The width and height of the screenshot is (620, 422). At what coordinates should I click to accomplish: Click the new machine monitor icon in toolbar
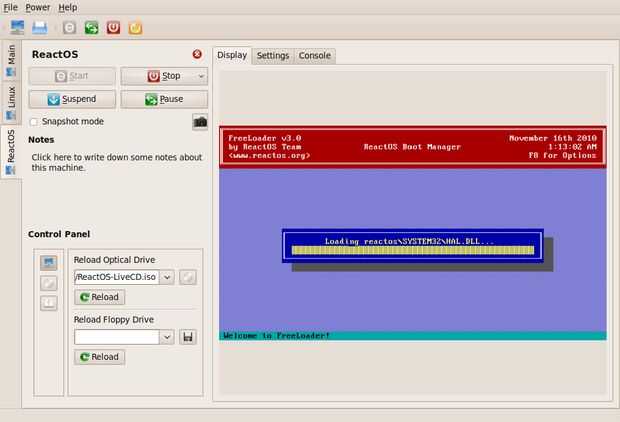pos(17,28)
